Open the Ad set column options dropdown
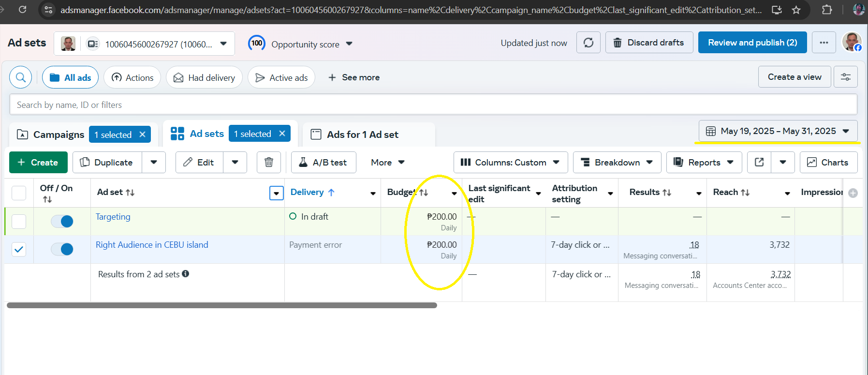Viewport: 868px width, 375px height. coord(276,193)
